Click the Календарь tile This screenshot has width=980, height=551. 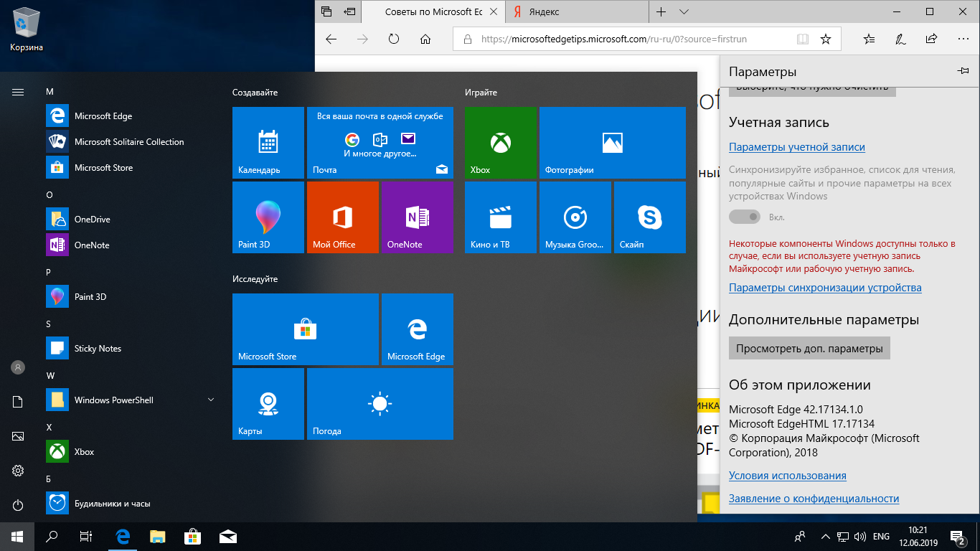tap(268, 143)
